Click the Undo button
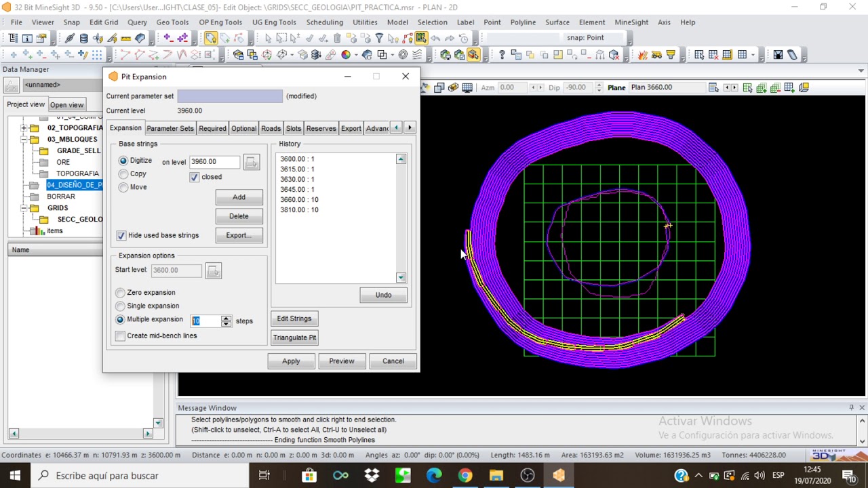The image size is (868, 488). (383, 295)
